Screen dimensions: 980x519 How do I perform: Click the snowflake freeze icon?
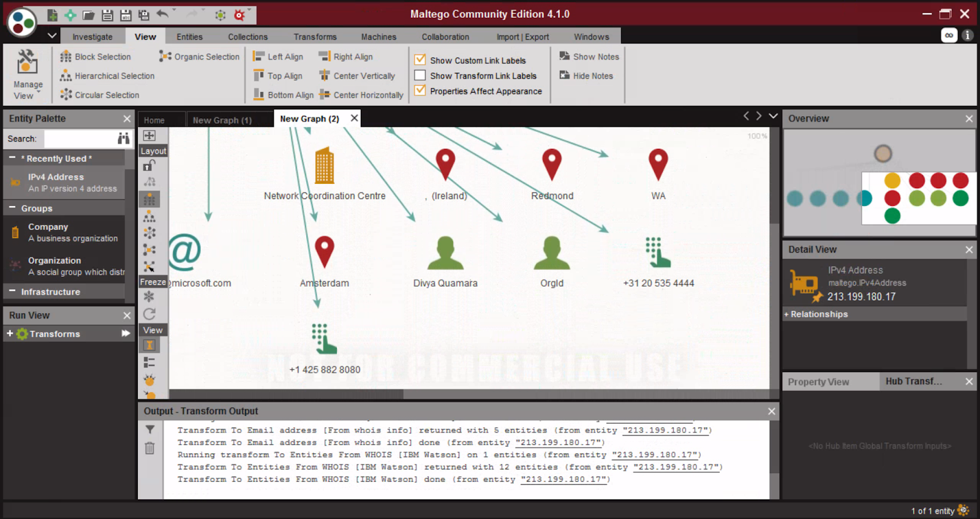149,297
